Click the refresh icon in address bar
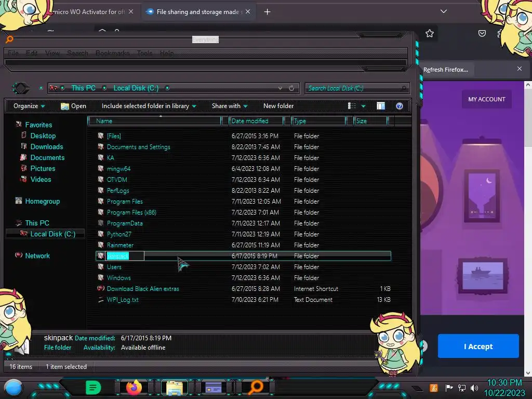The width and height of the screenshot is (532, 399). pyautogui.click(x=291, y=88)
